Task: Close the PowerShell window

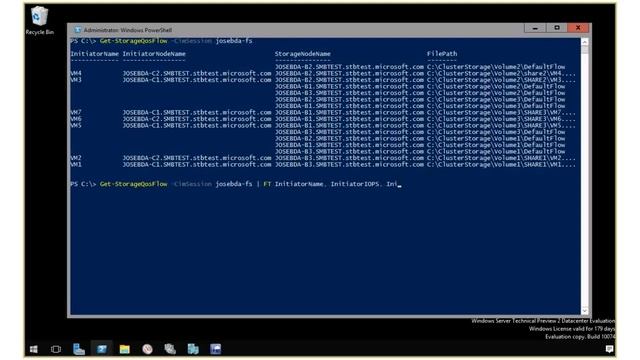Action: (578, 28)
